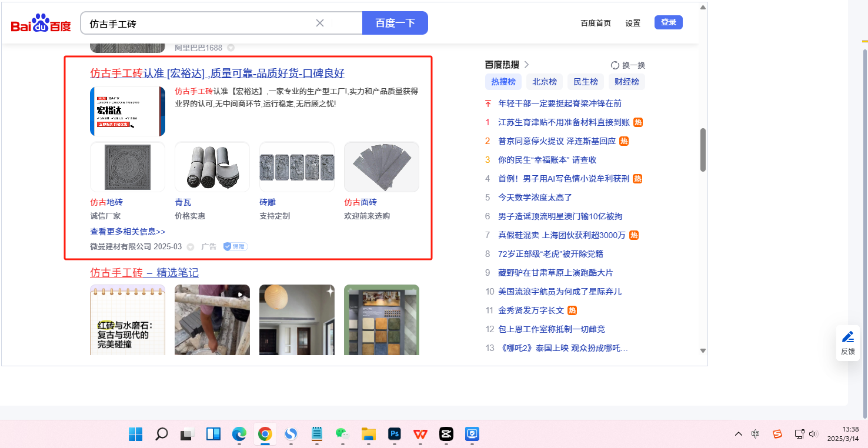Screen dimensions: 868x448
Task: Open the note video thumbnail with play icon
Action: [x=212, y=320]
